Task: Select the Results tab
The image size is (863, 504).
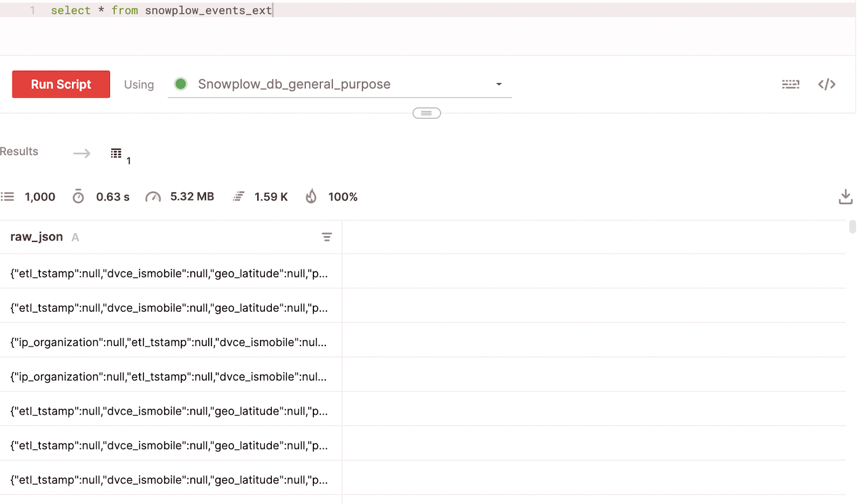Action: (x=19, y=151)
